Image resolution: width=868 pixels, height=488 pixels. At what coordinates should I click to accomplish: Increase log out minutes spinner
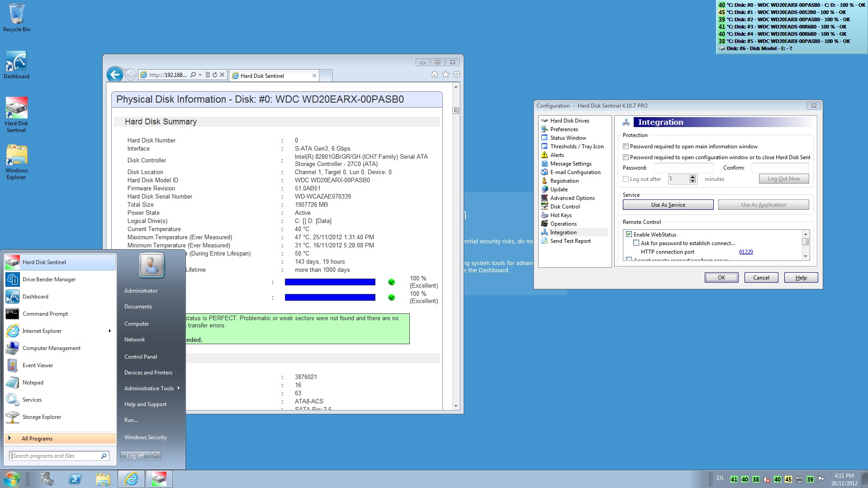pyautogui.click(x=693, y=177)
